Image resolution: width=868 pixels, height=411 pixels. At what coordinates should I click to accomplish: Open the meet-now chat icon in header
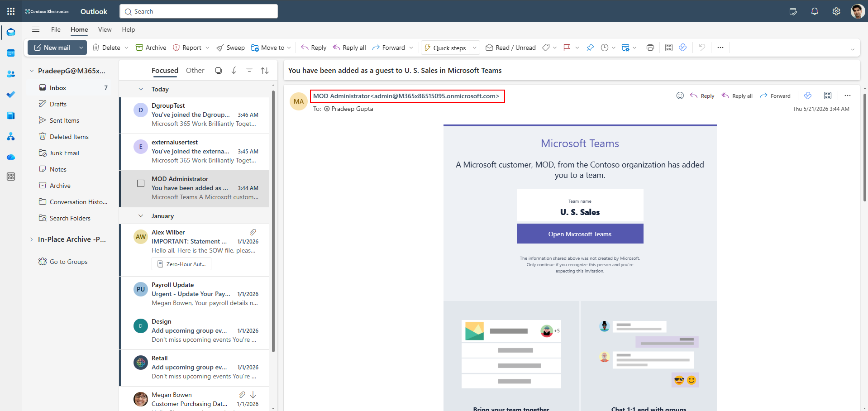793,11
